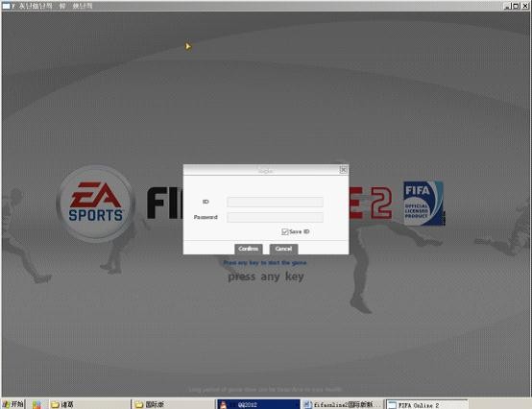Click the Password input field
Viewport: 532px width, 409px height.
click(x=275, y=217)
